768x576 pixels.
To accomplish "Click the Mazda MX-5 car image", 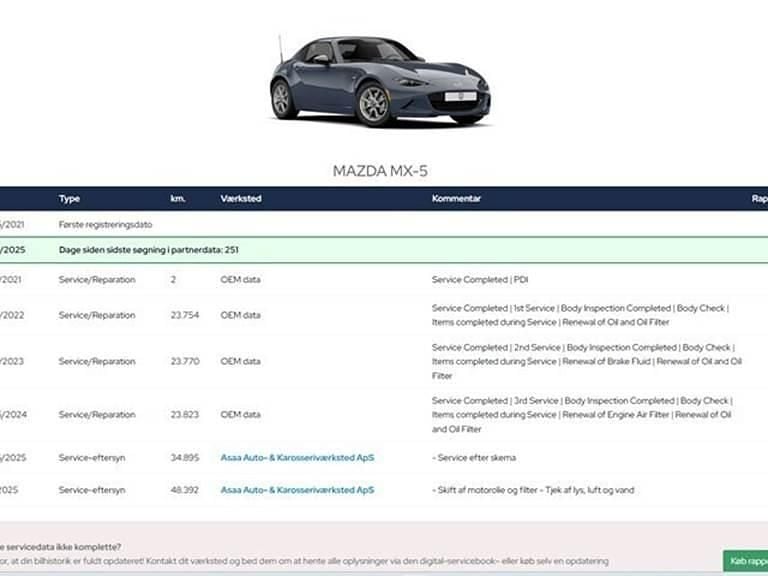I will (x=379, y=80).
